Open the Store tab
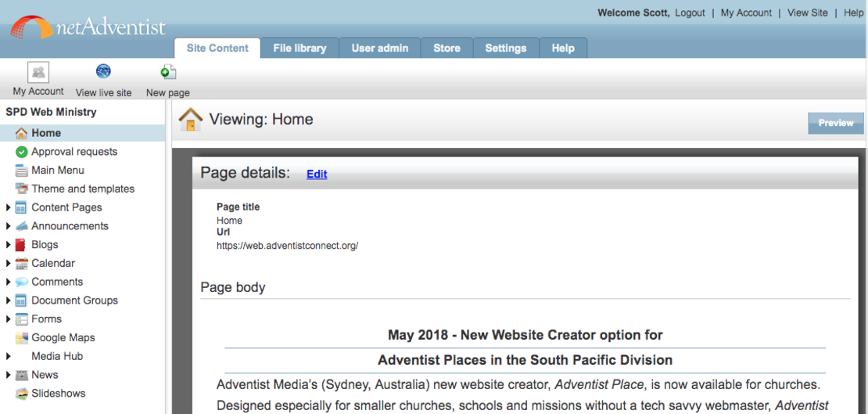The width and height of the screenshot is (868, 414). point(447,49)
